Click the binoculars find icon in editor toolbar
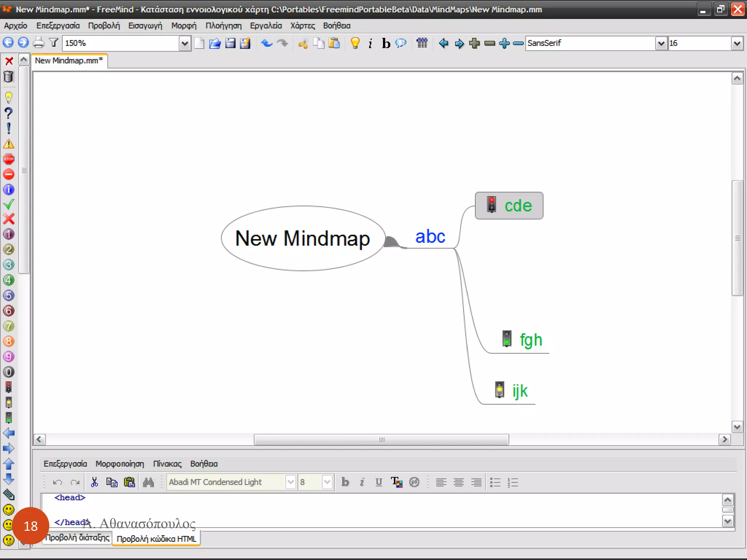 (x=148, y=482)
